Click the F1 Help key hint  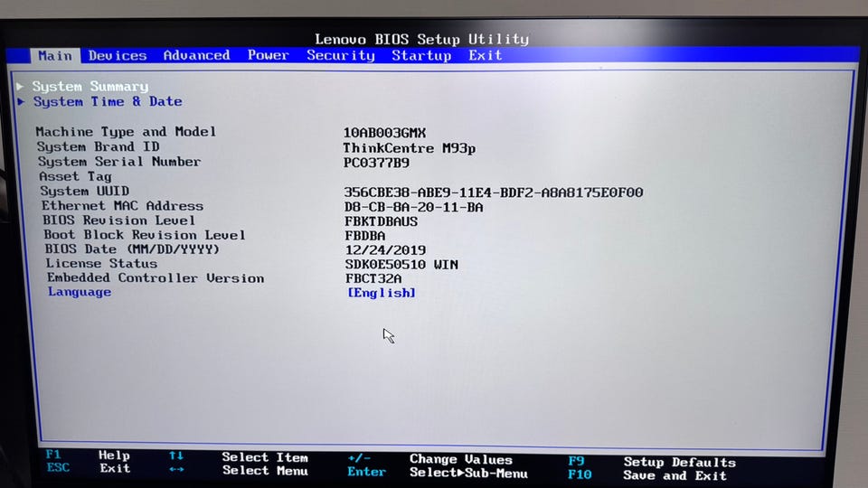[x=88, y=455]
